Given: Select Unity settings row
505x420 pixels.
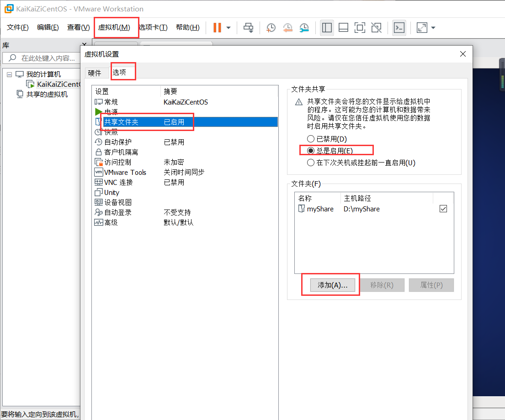Looking at the screenshot, I should pos(185,193).
